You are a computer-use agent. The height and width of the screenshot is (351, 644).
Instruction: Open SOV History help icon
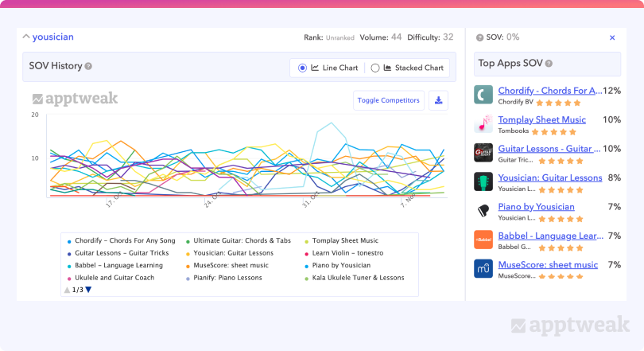click(x=88, y=66)
